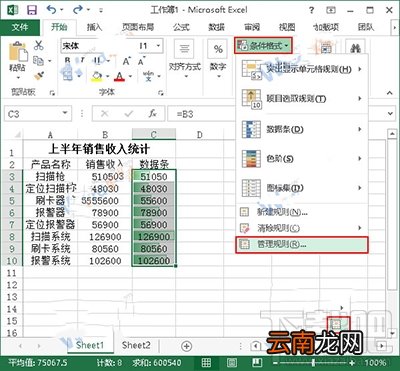The image size is (400, 371).
Task: Open Clear Rules (C) submenu
Action: 302,228
